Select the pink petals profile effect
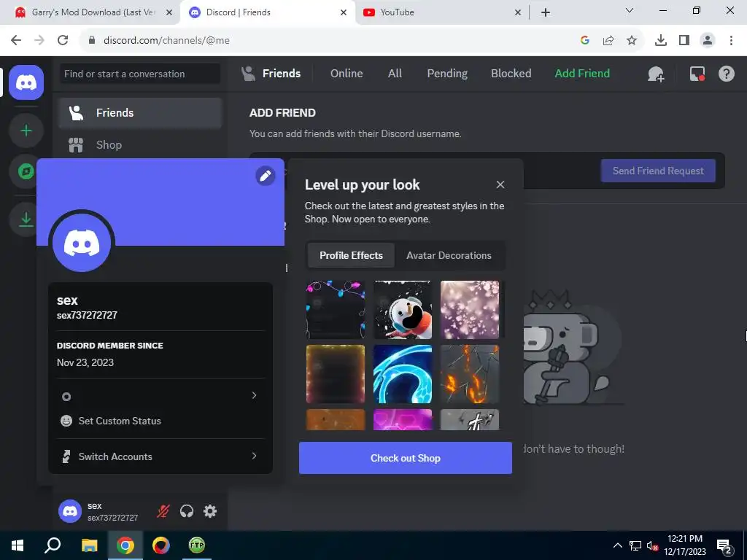Screen dimensions: 747x560 click(x=470, y=309)
